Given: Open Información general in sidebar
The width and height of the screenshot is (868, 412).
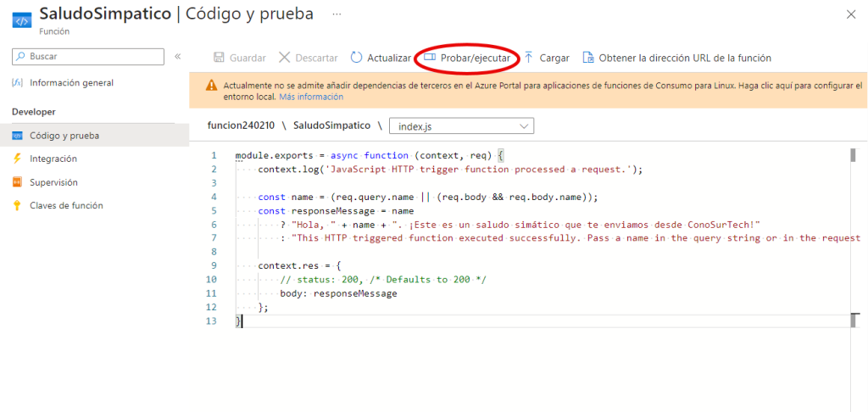Looking at the screenshot, I should 71,83.
